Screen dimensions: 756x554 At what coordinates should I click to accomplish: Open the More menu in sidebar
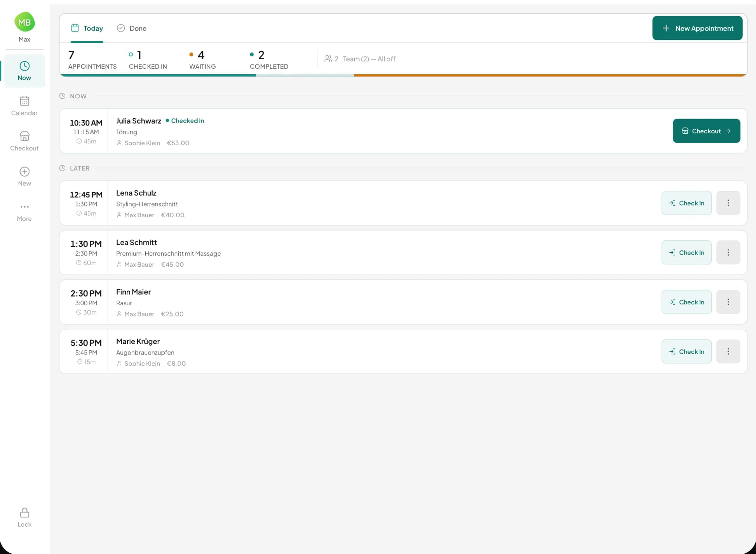click(x=24, y=212)
